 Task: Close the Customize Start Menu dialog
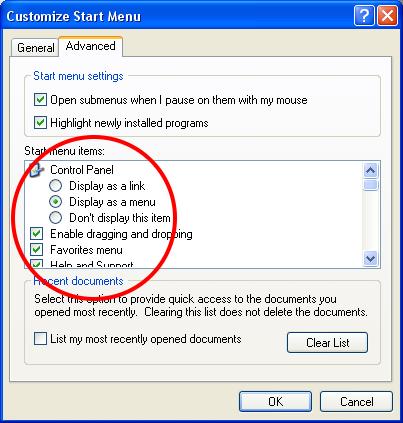[387, 16]
